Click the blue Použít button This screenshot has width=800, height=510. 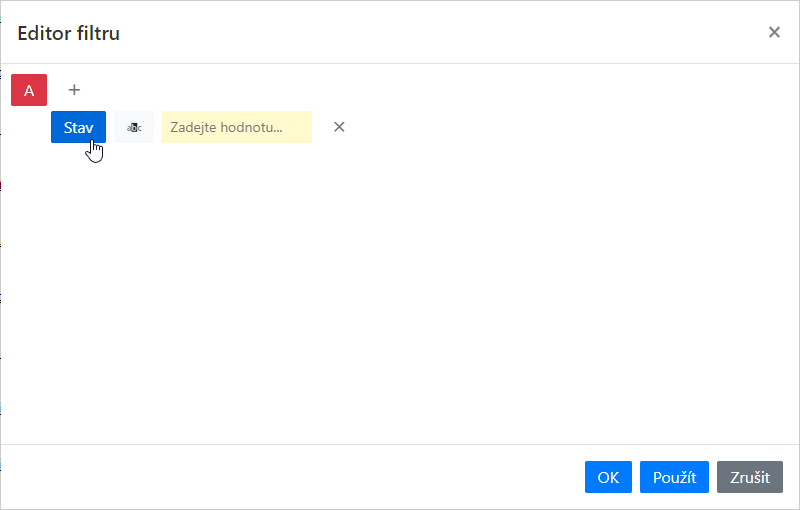click(x=674, y=477)
